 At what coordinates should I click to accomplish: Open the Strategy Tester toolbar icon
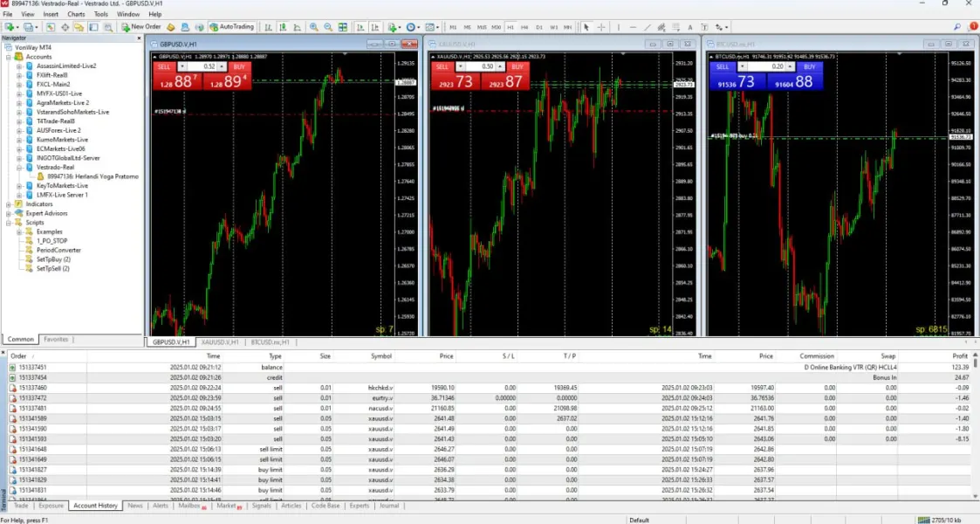[108, 27]
